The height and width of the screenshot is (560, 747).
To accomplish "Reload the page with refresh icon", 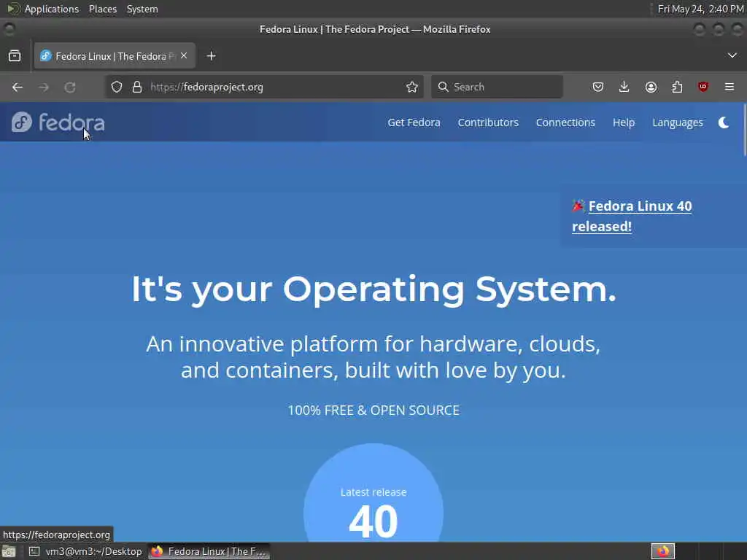I will click(x=70, y=87).
